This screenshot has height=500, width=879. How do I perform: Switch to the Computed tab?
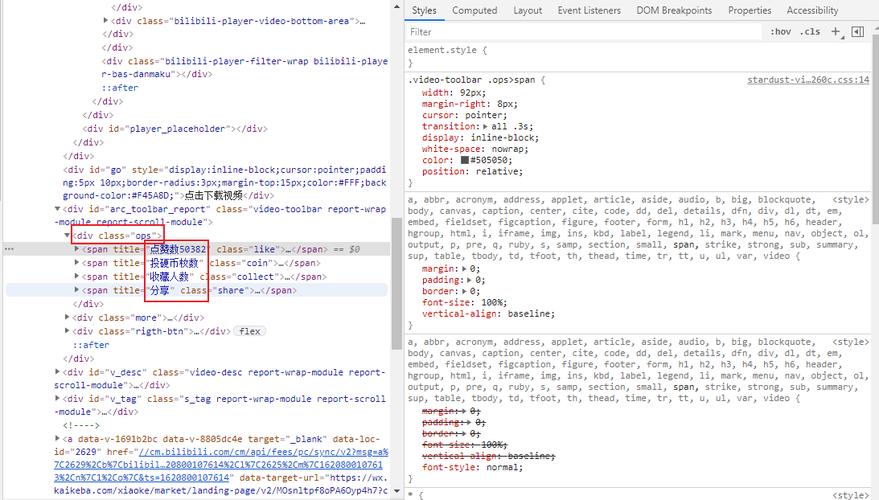tap(474, 10)
